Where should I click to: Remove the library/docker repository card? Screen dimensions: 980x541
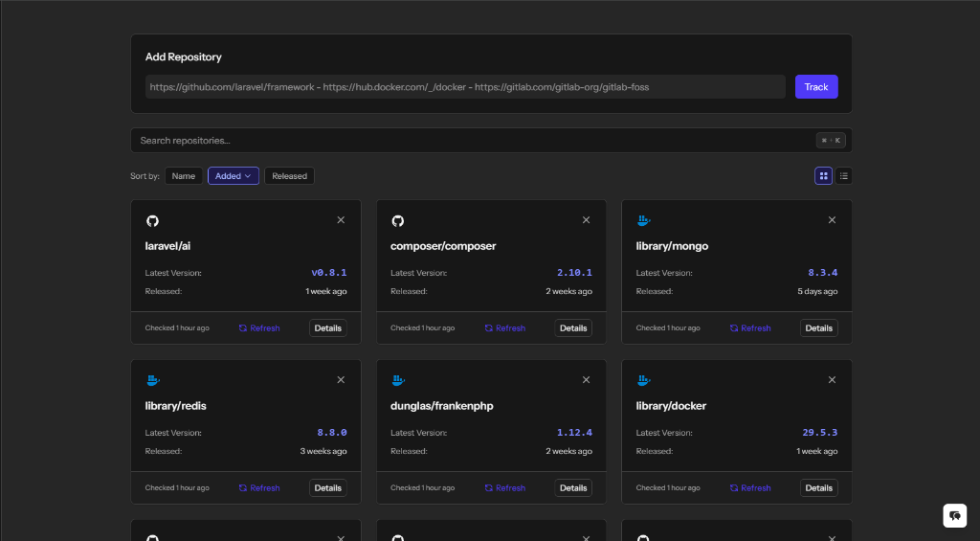(x=832, y=379)
